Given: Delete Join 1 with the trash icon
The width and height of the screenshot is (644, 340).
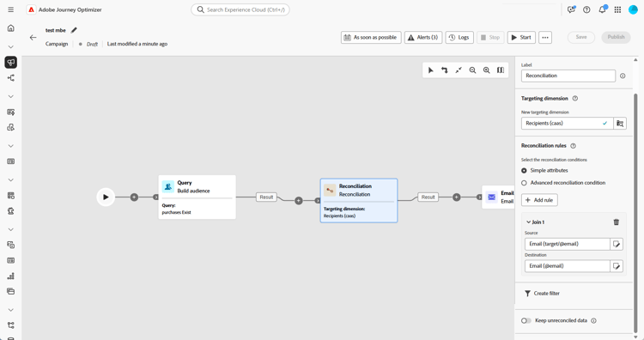Looking at the screenshot, I should 616,222.
